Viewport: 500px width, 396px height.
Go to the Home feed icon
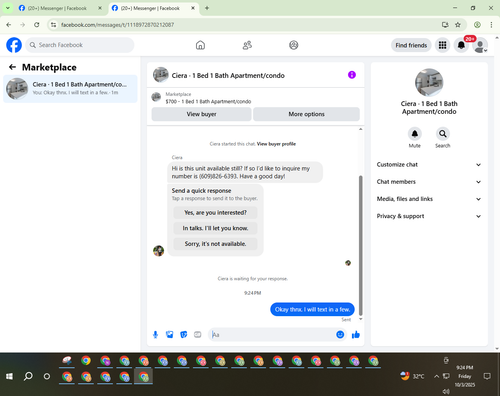pos(200,45)
